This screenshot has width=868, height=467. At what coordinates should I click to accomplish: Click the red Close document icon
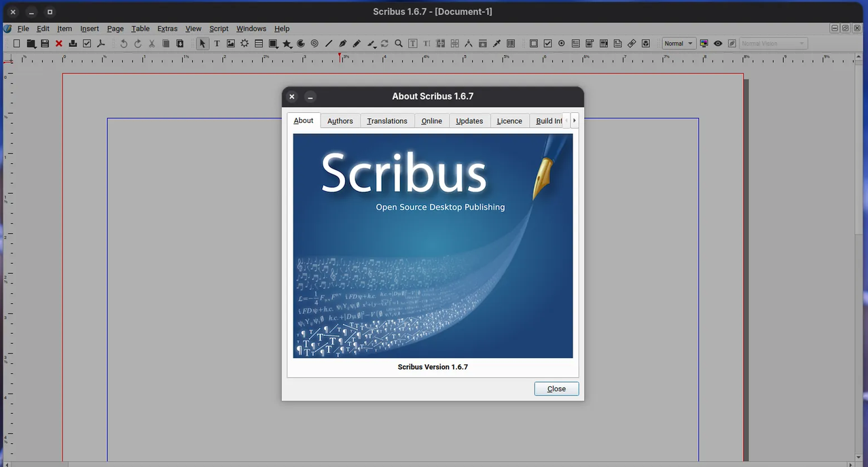tap(59, 44)
